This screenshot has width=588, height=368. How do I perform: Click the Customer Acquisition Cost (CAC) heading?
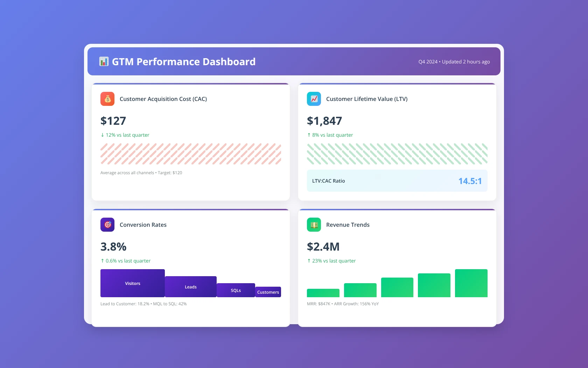pyautogui.click(x=163, y=99)
